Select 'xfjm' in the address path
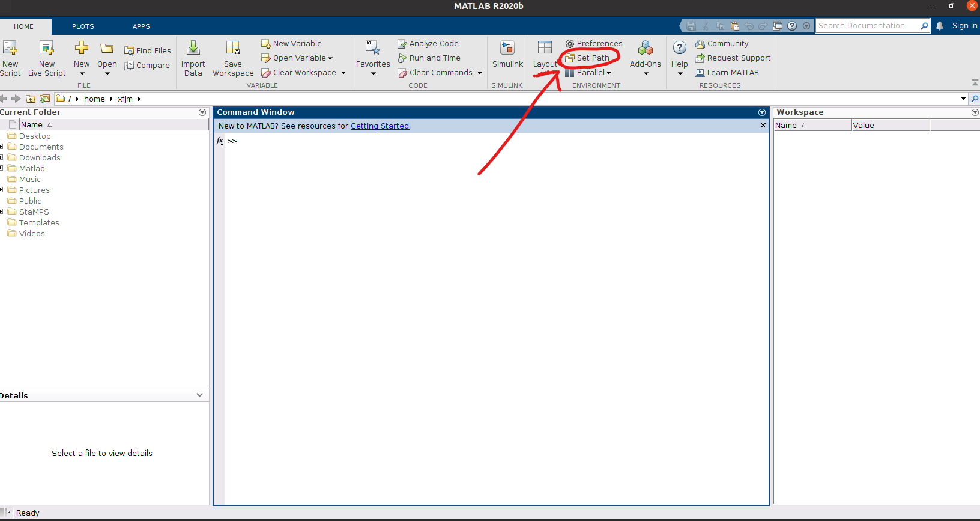The height and width of the screenshot is (521, 980). coord(125,99)
